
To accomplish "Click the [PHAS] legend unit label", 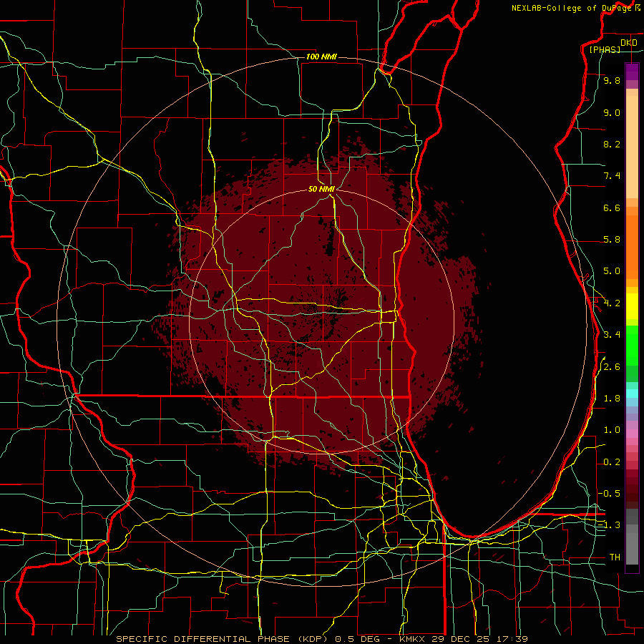I will pyautogui.click(x=605, y=49).
